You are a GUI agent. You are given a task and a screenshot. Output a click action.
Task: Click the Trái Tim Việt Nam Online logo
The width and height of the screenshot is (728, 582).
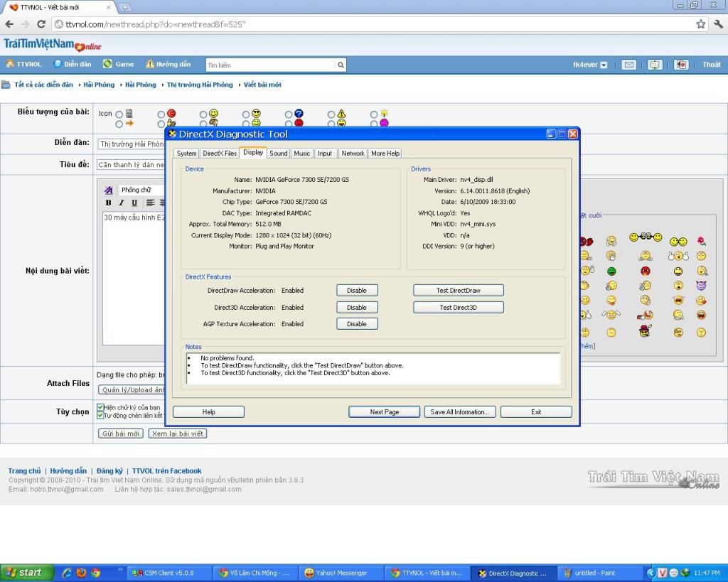point(53,45)
